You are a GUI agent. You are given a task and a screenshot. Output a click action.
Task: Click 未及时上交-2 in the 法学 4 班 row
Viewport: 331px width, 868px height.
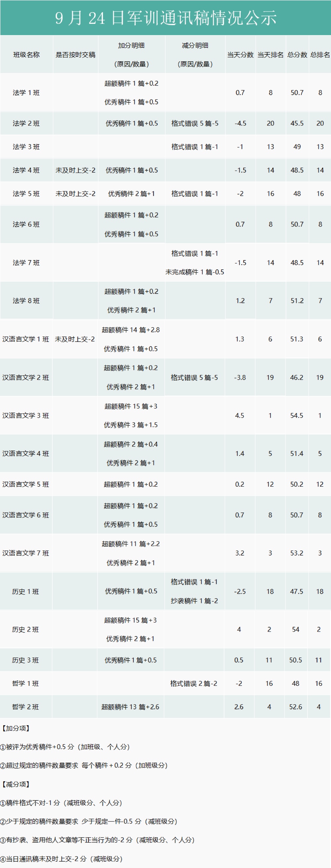pos(75,170)
